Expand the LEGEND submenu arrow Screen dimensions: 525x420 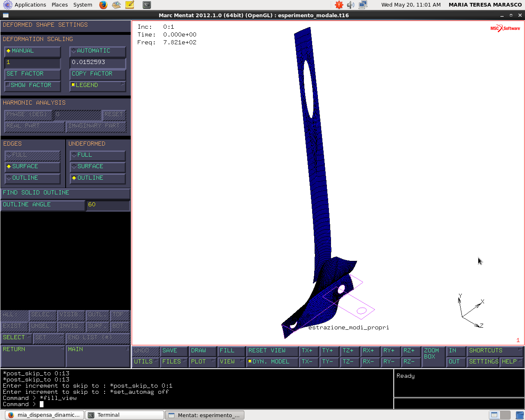122,84
